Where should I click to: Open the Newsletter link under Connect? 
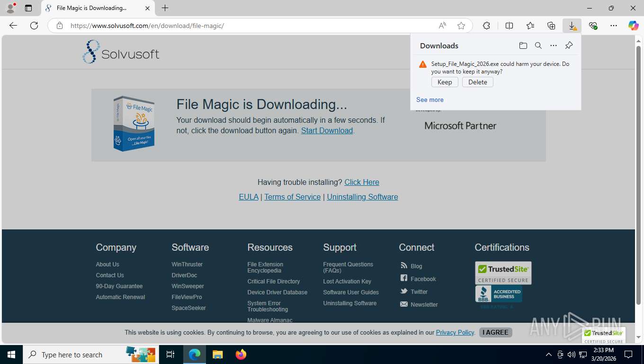click(x=424, y=305)
